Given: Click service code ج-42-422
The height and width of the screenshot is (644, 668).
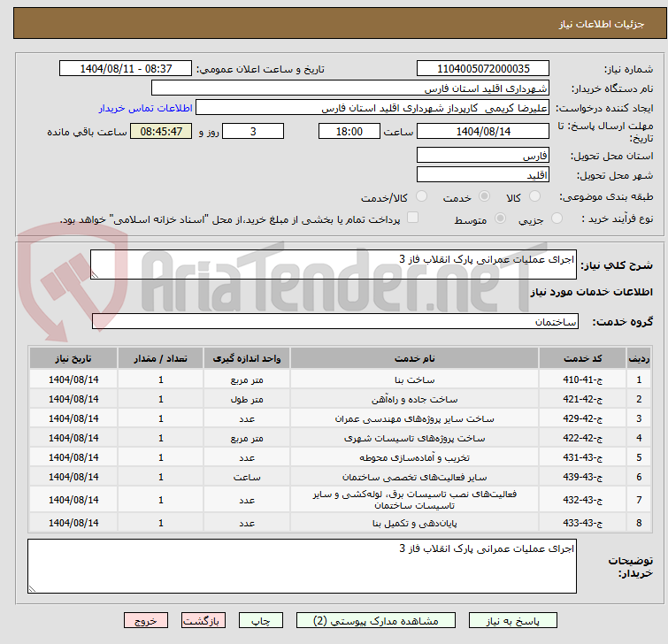Looking at the screenshot, I should point(582,438).
